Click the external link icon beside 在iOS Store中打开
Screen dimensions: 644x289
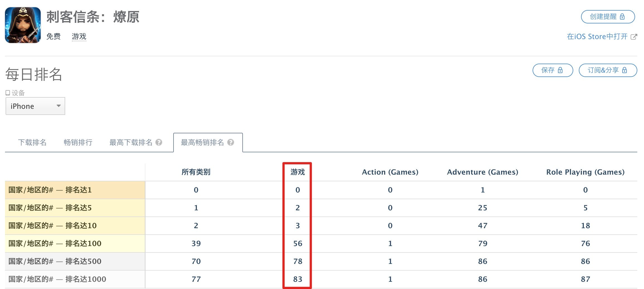click(634, 37)
